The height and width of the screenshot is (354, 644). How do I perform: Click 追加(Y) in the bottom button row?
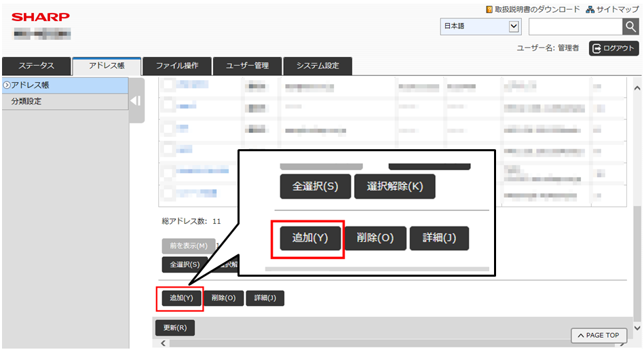182,298
